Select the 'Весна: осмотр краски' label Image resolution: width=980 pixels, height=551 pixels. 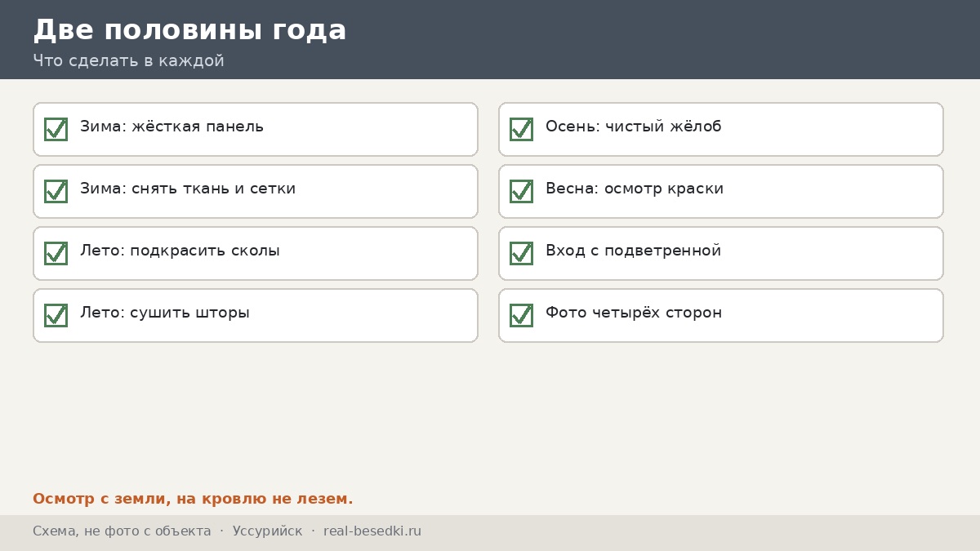coord(635,189)
